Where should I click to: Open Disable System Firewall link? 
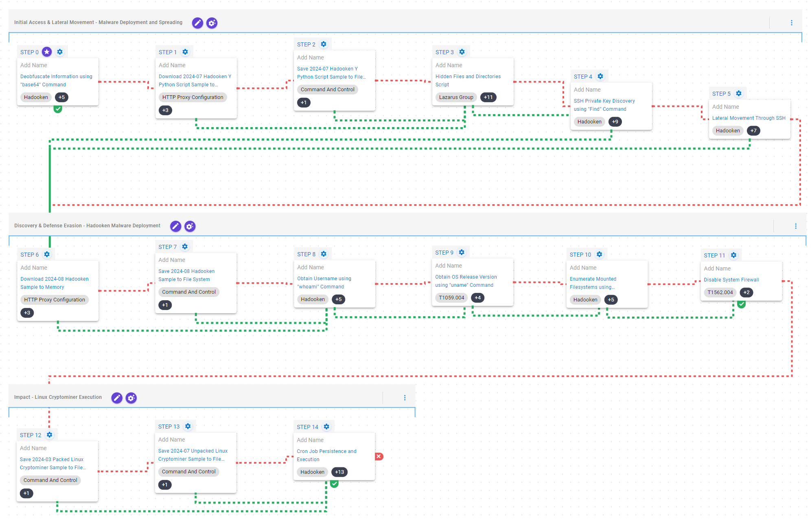coord(731,280)
